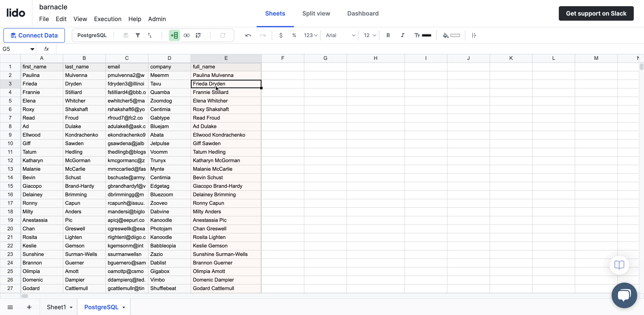
Task: Open the book guide icon
Action: pos(619,265)
